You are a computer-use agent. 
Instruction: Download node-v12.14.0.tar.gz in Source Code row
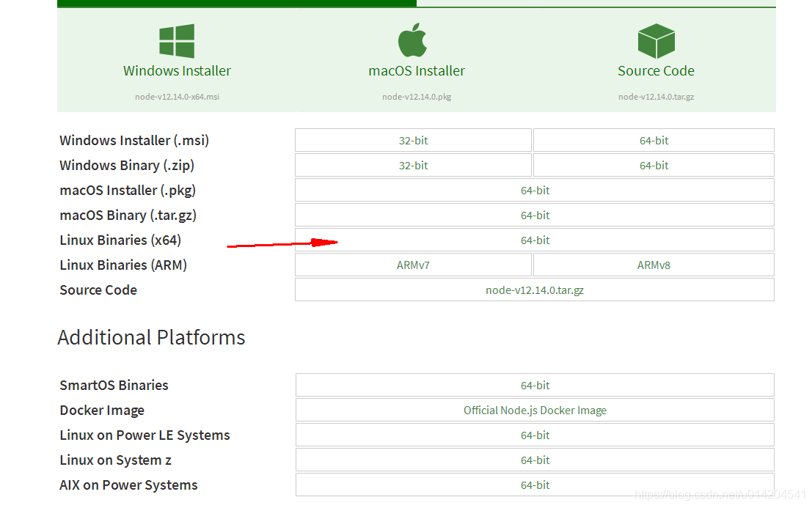coord(535,290)
